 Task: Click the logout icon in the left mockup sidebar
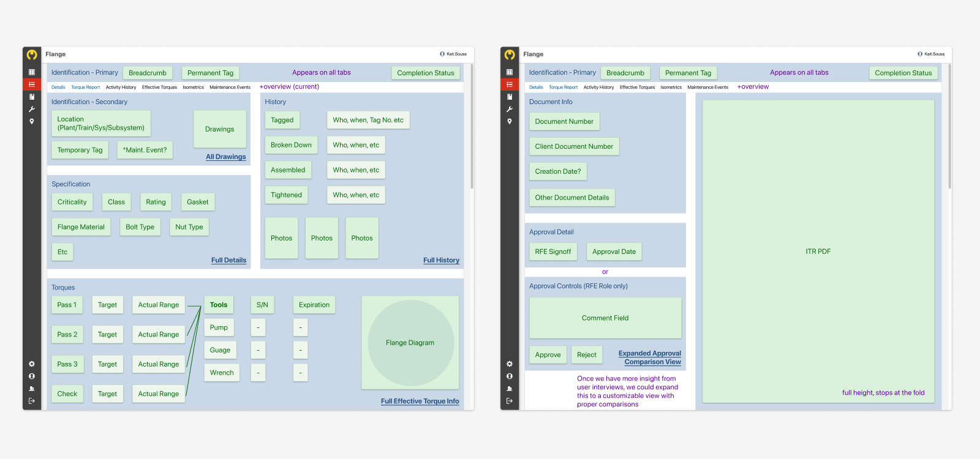coord(32,401)
